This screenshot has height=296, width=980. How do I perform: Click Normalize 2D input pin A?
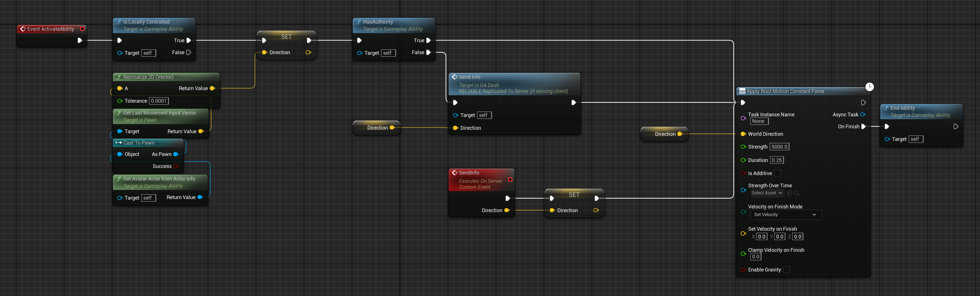pos(120,88)
